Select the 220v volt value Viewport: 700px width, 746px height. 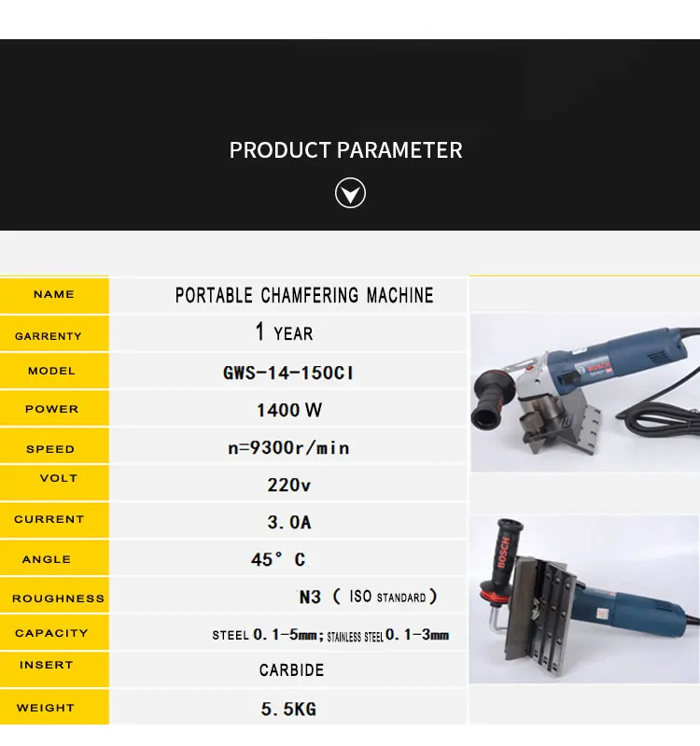[x=288, y=486]
